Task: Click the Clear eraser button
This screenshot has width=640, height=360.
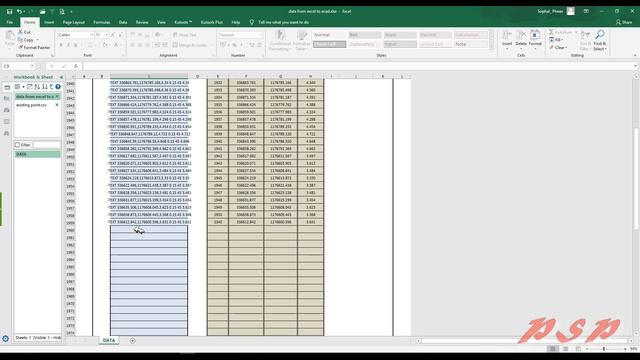Action: coord(558,47)
